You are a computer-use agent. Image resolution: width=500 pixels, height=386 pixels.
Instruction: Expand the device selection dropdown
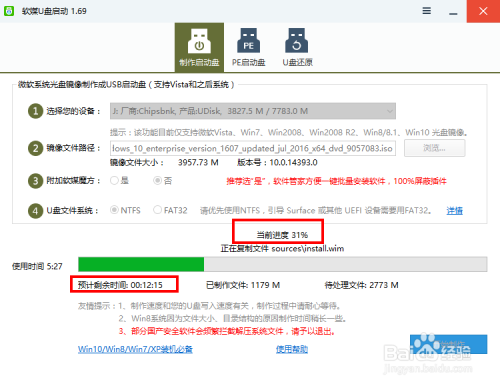(253, 111)
